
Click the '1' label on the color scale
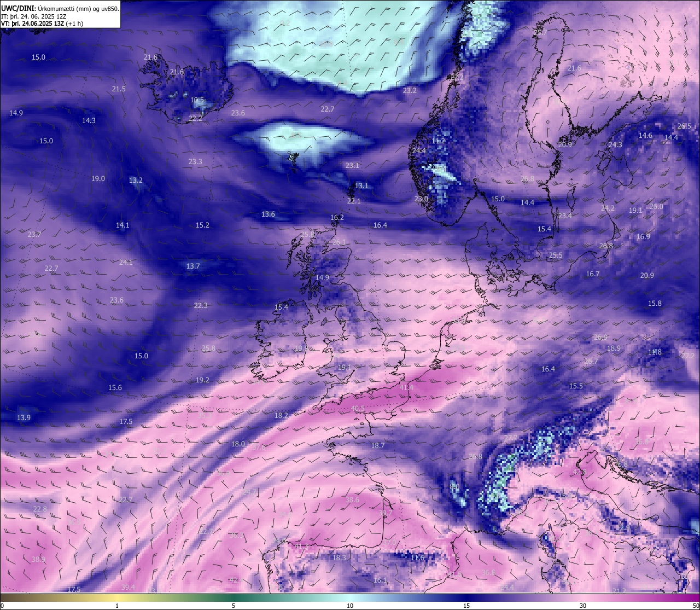[116, 606]
